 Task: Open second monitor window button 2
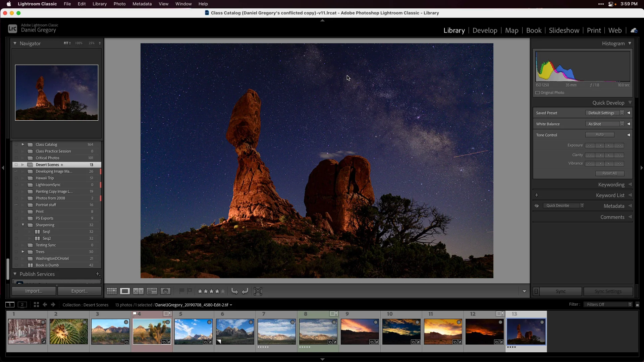tap(22, 305)
